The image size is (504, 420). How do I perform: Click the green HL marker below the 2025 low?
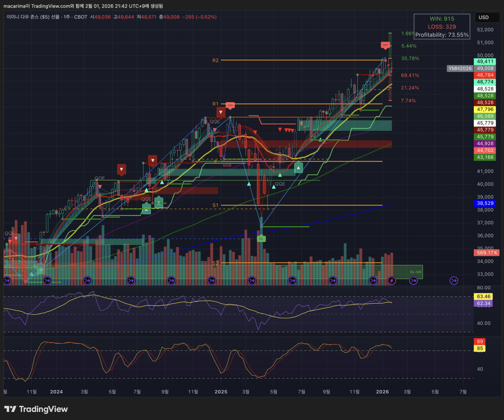pos(261,239)
